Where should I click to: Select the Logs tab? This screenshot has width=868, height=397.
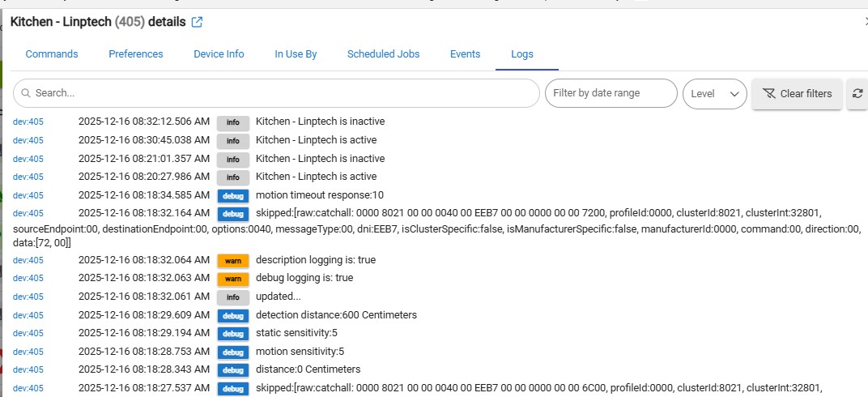522,54
